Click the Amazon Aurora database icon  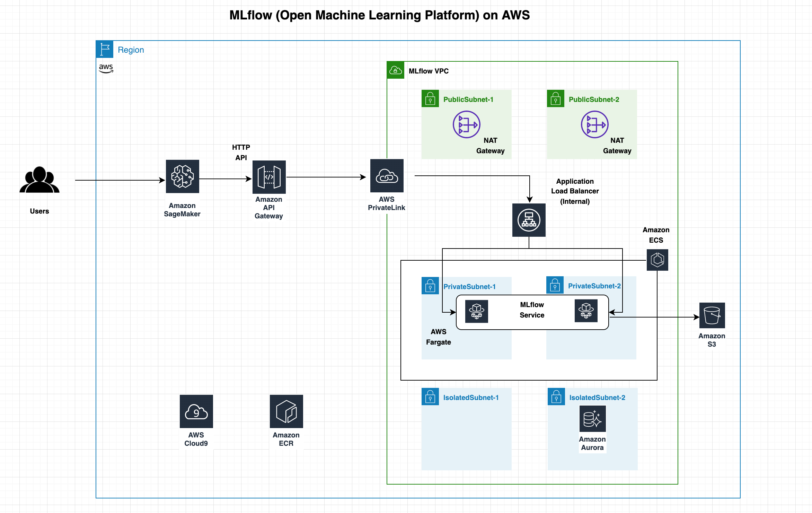(x=593, y=419)
